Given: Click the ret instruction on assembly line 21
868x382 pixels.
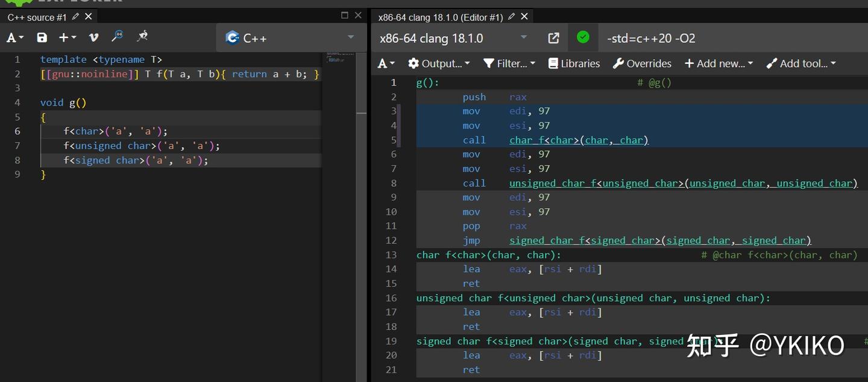Looking at the screenshot, I should 471,370.
